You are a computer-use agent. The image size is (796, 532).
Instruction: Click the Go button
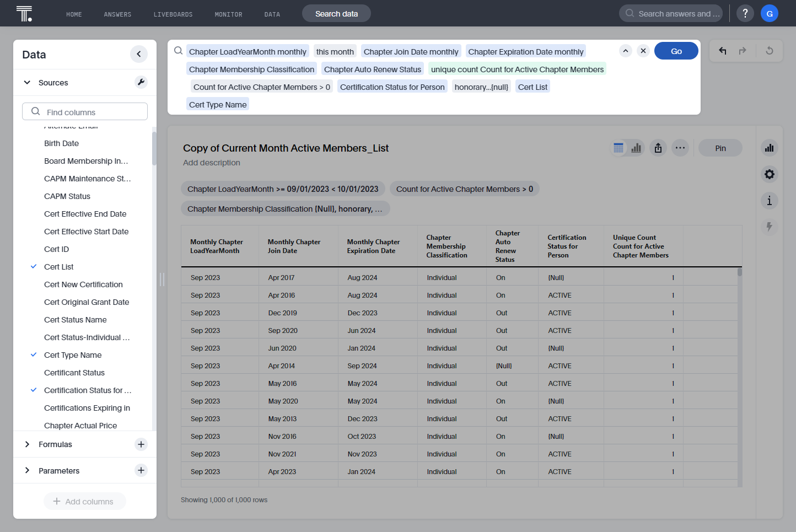[676, 51]
